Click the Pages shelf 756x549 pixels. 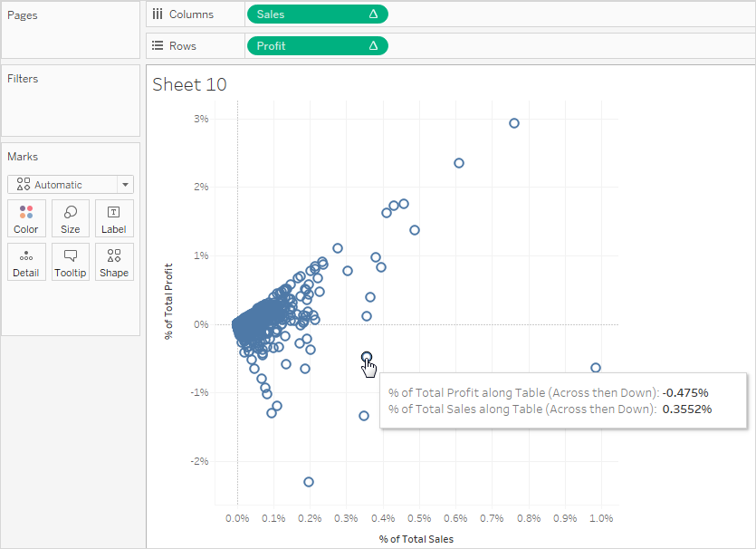pos(71,30)
